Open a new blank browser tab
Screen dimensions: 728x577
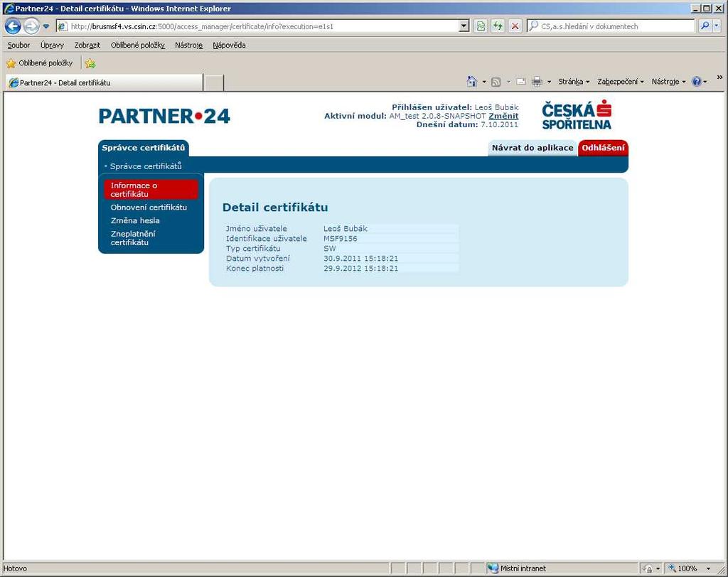(x=214, y=82)
